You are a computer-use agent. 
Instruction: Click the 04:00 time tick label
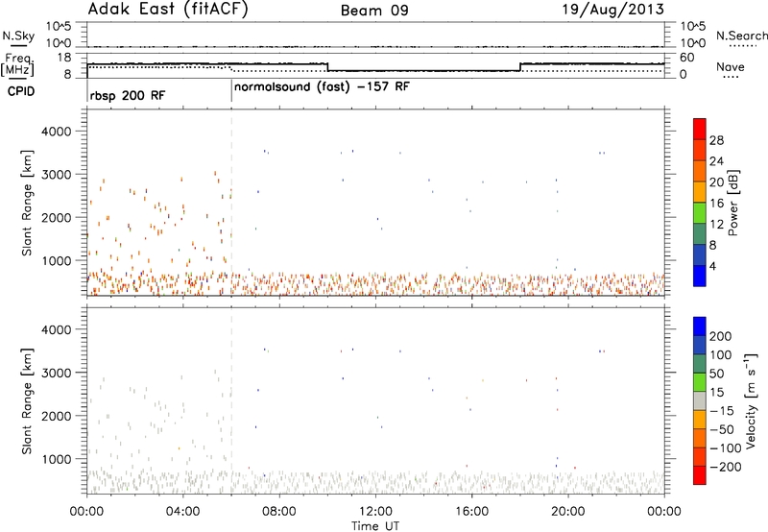183,512
